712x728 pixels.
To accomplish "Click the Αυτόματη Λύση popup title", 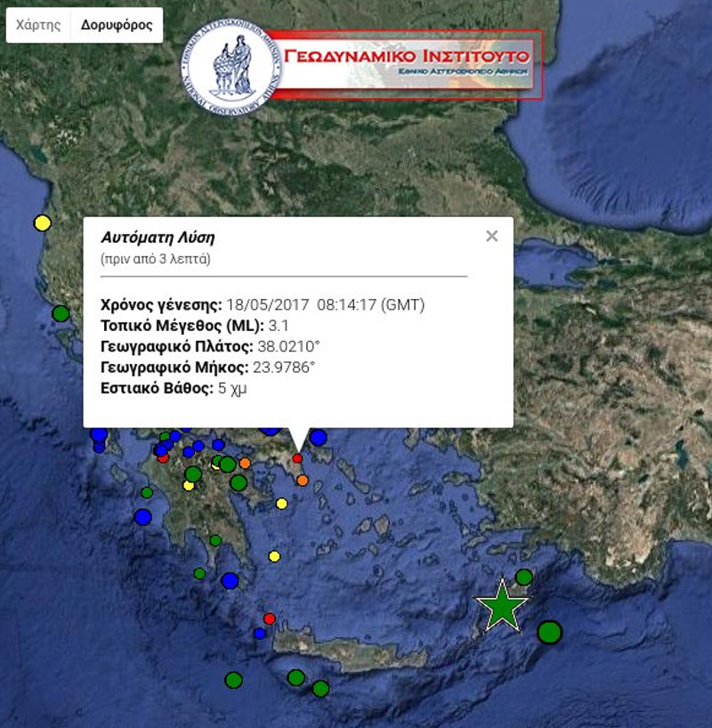I will click(x=158, y=238).
